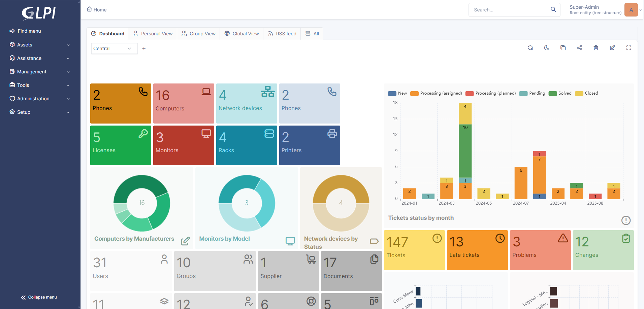Viewport: 644px width, 309px height.
Task: Open the user avatar profile dropdown
Action: pyautogui.click(x=632, y=10)
